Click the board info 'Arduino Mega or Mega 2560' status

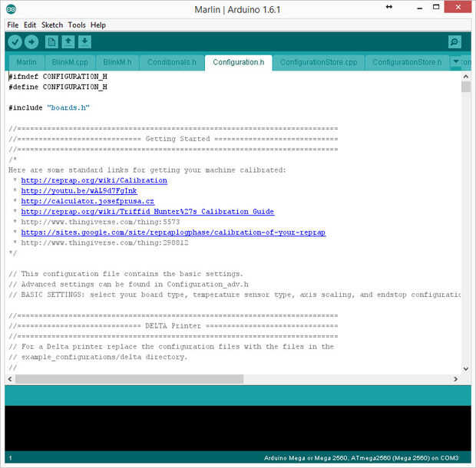coord(362,458)
